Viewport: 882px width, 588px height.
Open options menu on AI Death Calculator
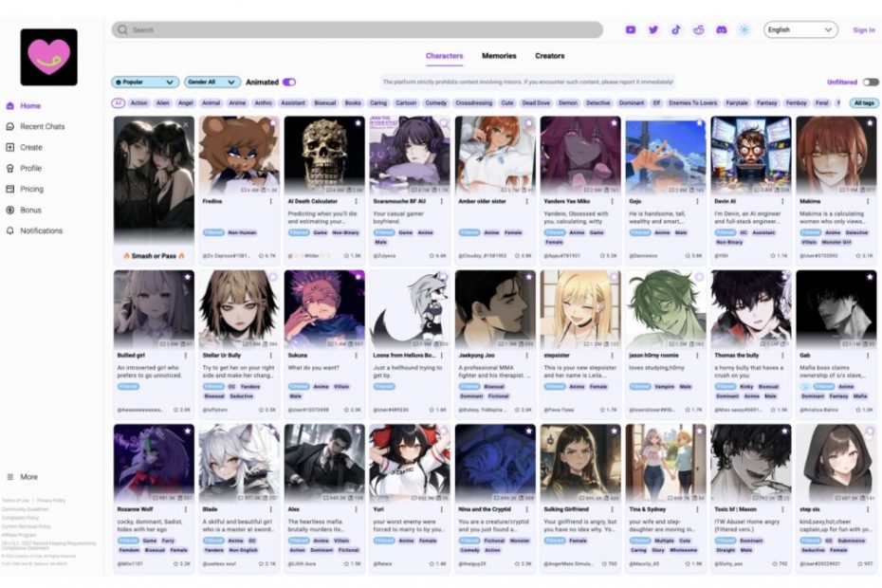point(356,201)
